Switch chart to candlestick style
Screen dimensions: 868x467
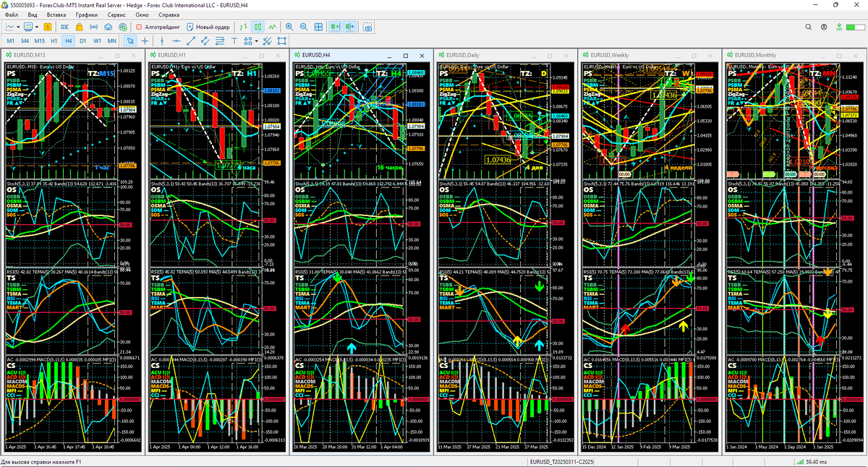(258, 27)
